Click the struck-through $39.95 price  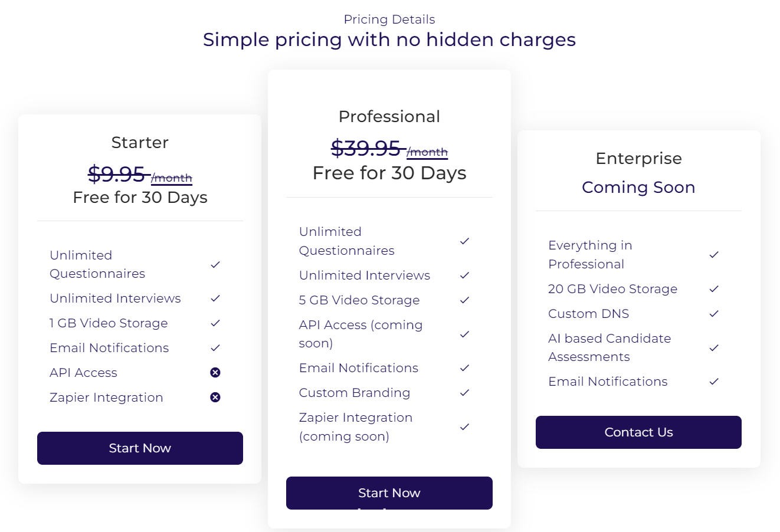coord(366,148)
